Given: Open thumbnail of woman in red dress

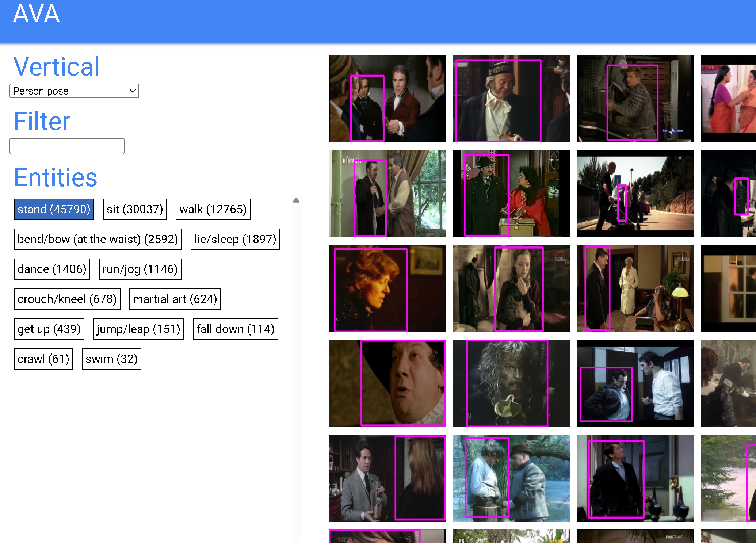Looking at the screenshot, I should pos(511,194).
